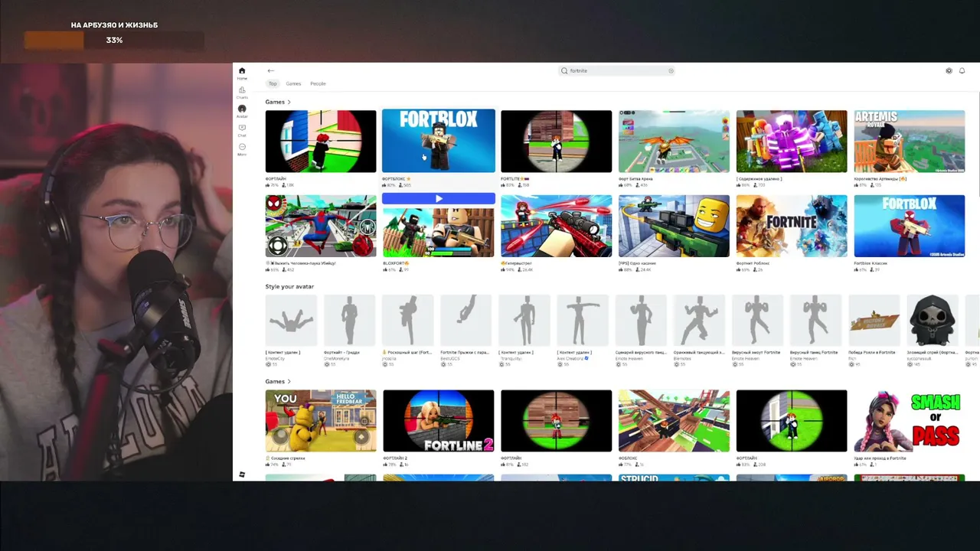
Task: Select the Alex Creationz emote item
Action: [x=583, y=321]
